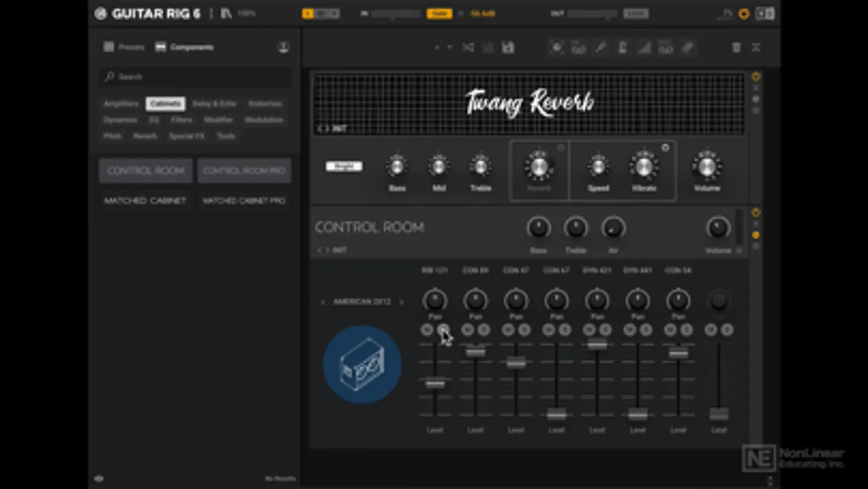This screenshot has width=868, height=489.
Task: Select the Cabinets category tag
Action: (166, 104)
